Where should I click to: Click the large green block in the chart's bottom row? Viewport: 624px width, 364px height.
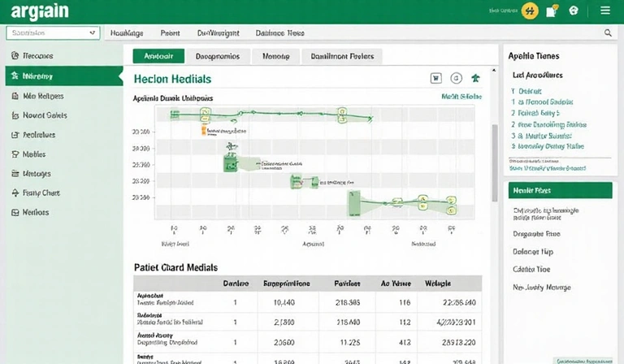pos(354,203)
